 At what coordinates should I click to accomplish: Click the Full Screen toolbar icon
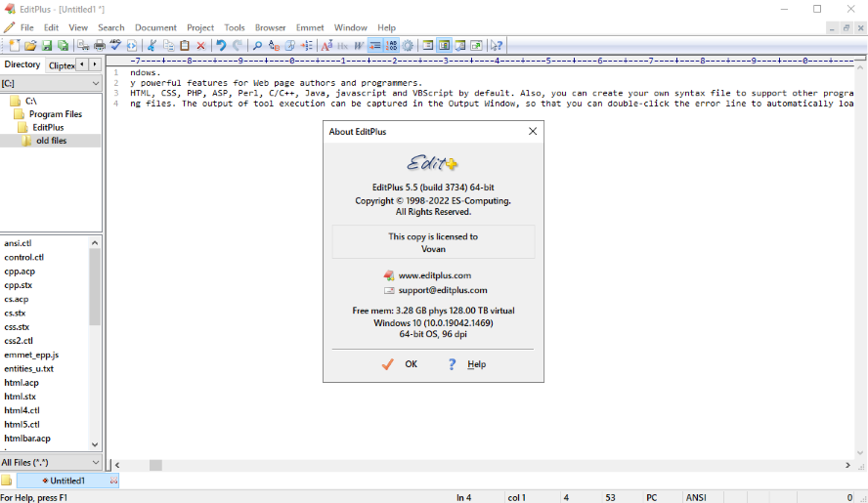[476, 45]
